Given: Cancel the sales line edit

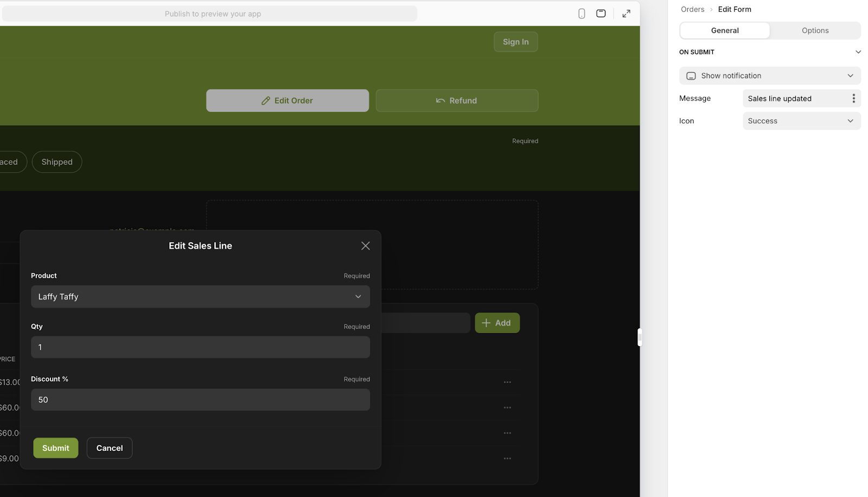Looking at the screenshot, I should click(110, 448).
